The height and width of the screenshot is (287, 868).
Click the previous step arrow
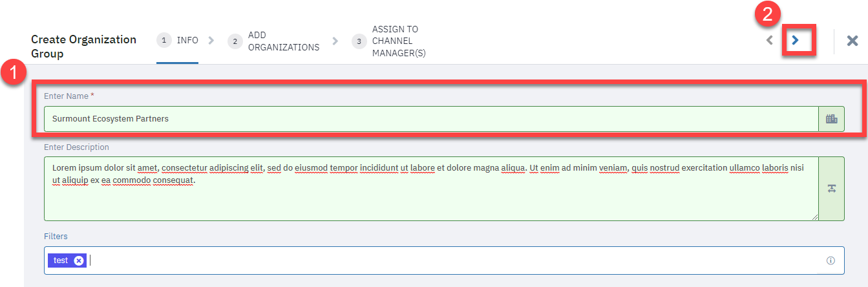click(x=769, y=40)
